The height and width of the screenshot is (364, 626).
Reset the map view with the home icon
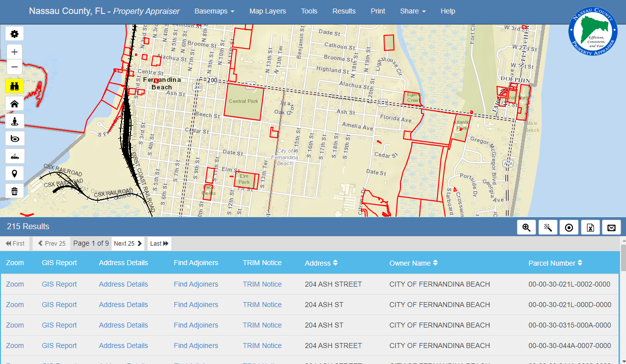click(x=14, y=103)
